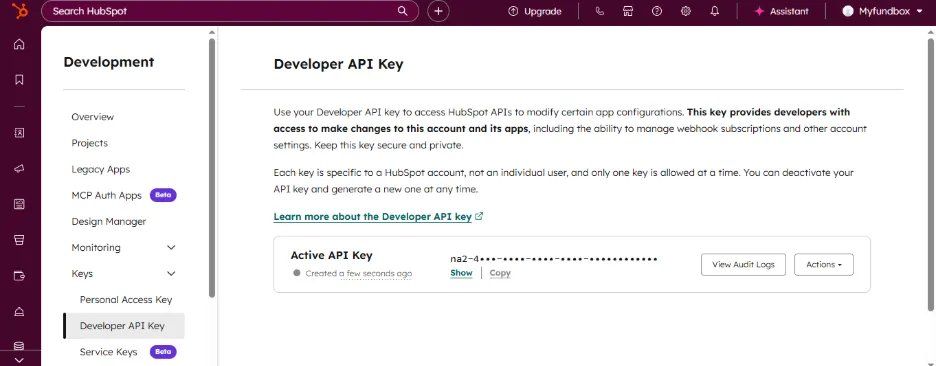Open Overview in Development menu
This screenshot has width=936, height=366.
[93, 117]
